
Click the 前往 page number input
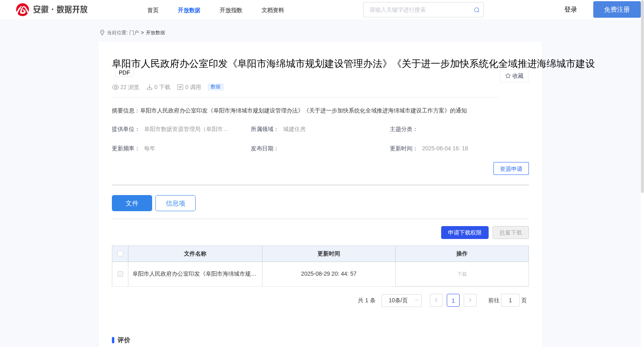510,300
